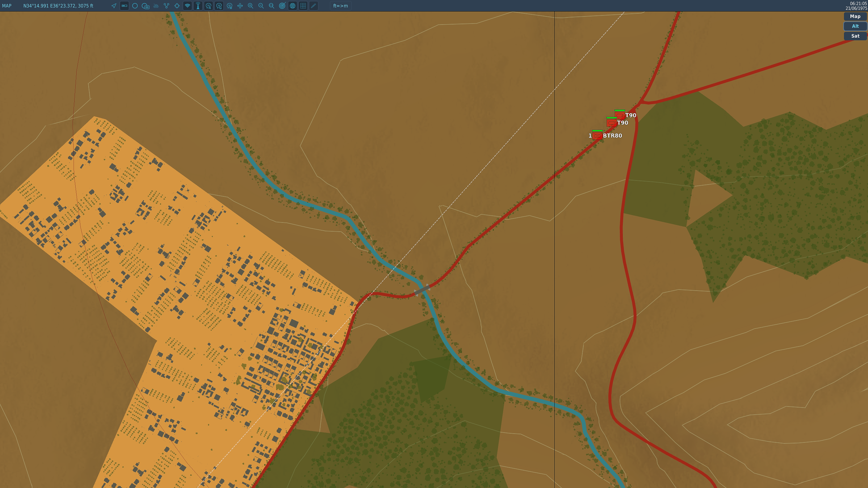868x488 pixels.
Task: Toggle the globe lat-long grid icon
Action: (293, 6)
